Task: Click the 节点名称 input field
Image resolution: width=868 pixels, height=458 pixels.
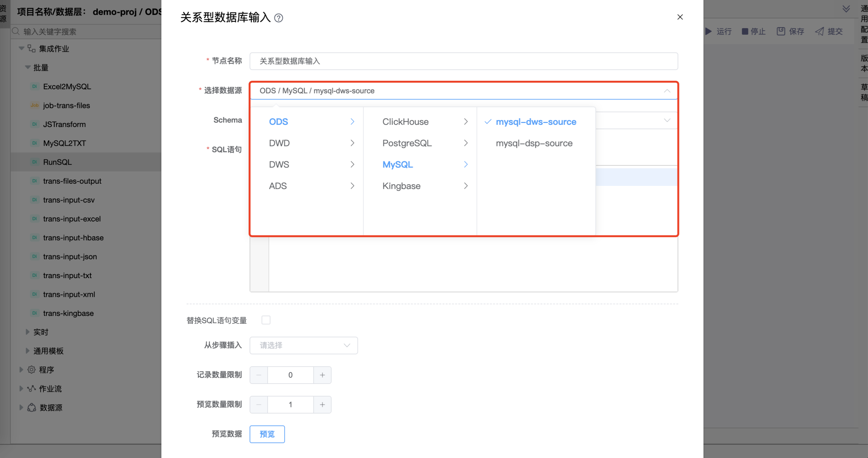Action: tap(463, 61)
